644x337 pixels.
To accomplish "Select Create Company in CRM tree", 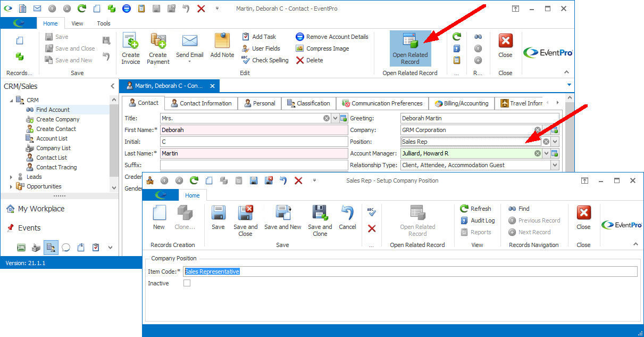I will [57, 119].
